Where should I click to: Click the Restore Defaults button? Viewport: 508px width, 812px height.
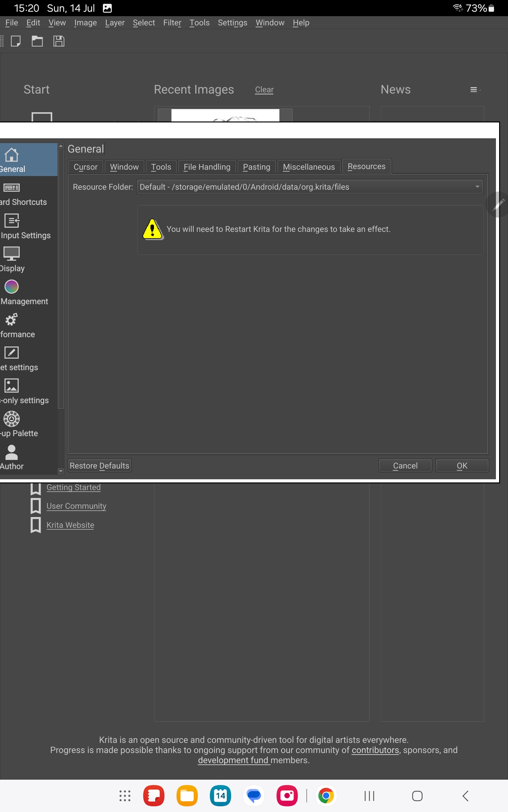point(99,465)
